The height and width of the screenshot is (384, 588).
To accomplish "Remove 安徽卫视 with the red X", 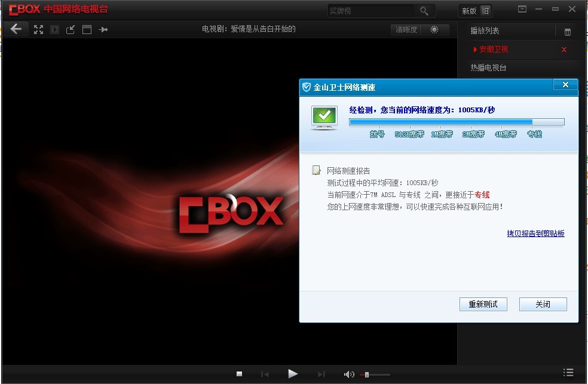I will click(563, 50).
